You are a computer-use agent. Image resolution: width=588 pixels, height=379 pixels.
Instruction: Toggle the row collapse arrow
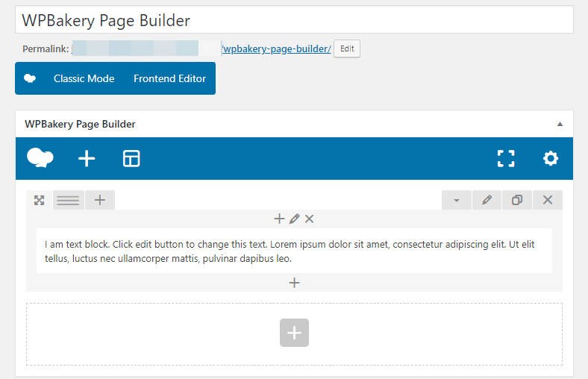457,200
